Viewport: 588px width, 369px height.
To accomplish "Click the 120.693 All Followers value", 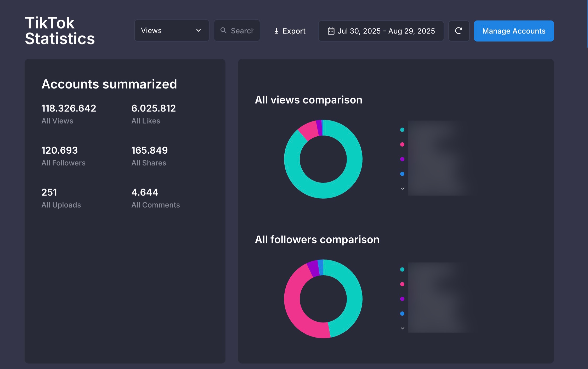I will click(x=60, y=150).
